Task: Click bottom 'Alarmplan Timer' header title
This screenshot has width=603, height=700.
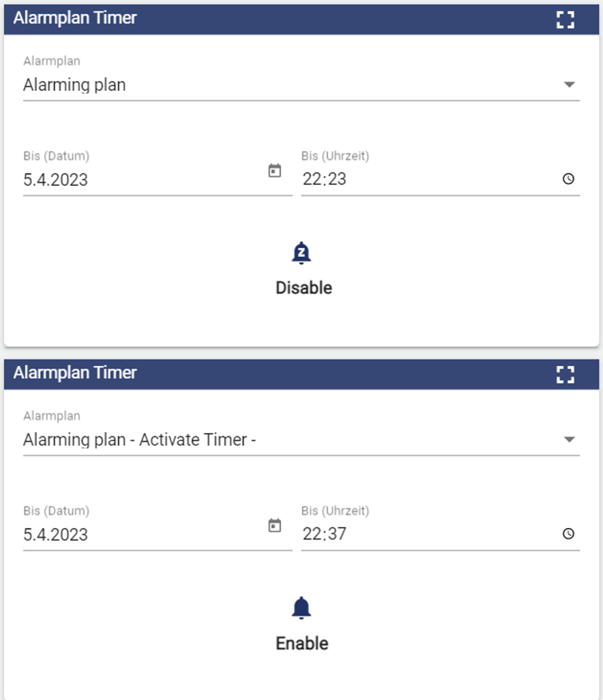Action: [x=75, y=373]
